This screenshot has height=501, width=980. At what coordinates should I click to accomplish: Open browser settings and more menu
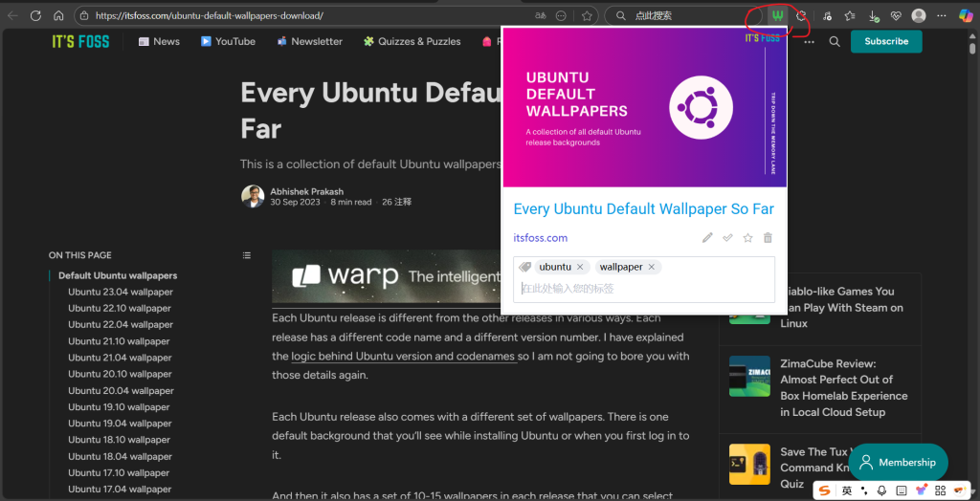[x=943, y=16]
